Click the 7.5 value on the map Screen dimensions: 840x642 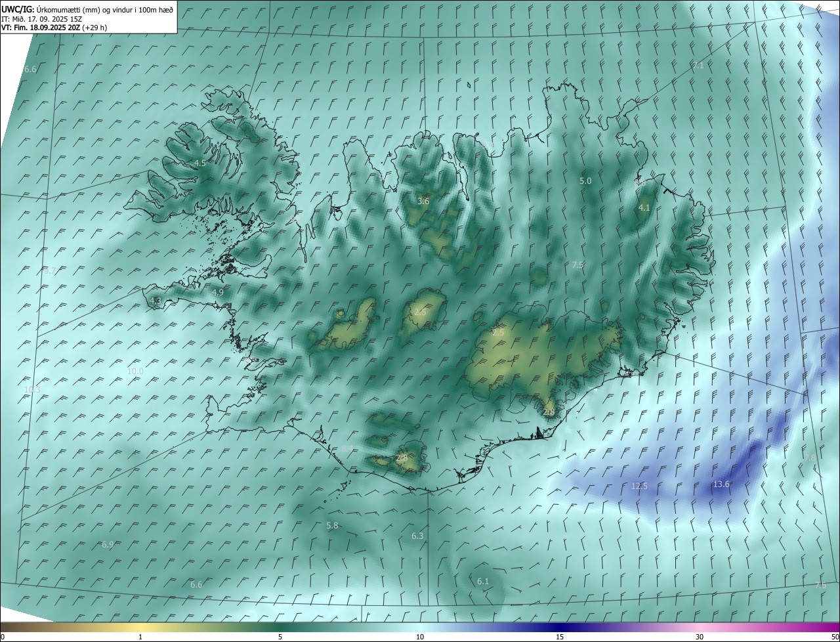(x=577, y=265)
